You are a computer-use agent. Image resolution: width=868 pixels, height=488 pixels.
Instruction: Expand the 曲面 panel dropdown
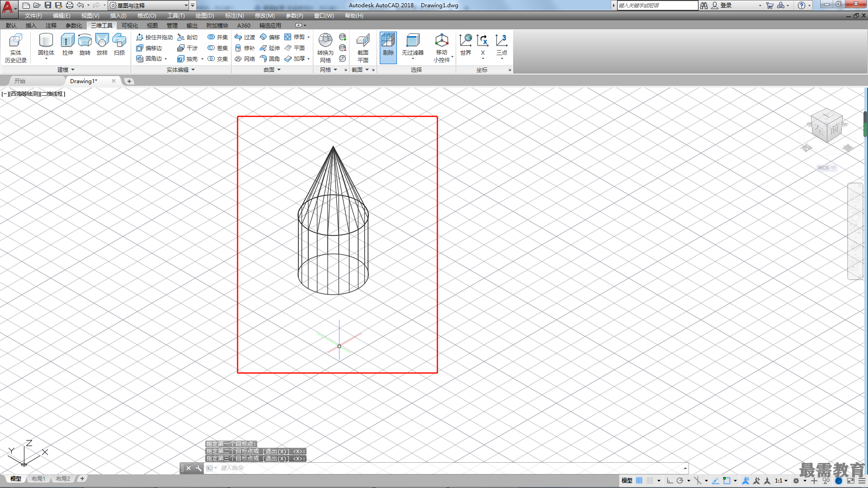(x=272, y=70)
